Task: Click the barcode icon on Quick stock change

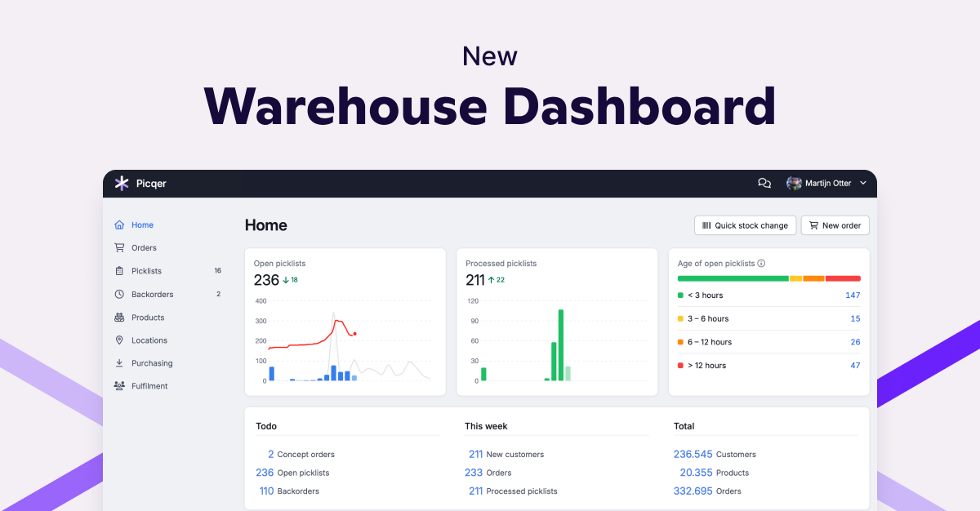Action: 707,225
